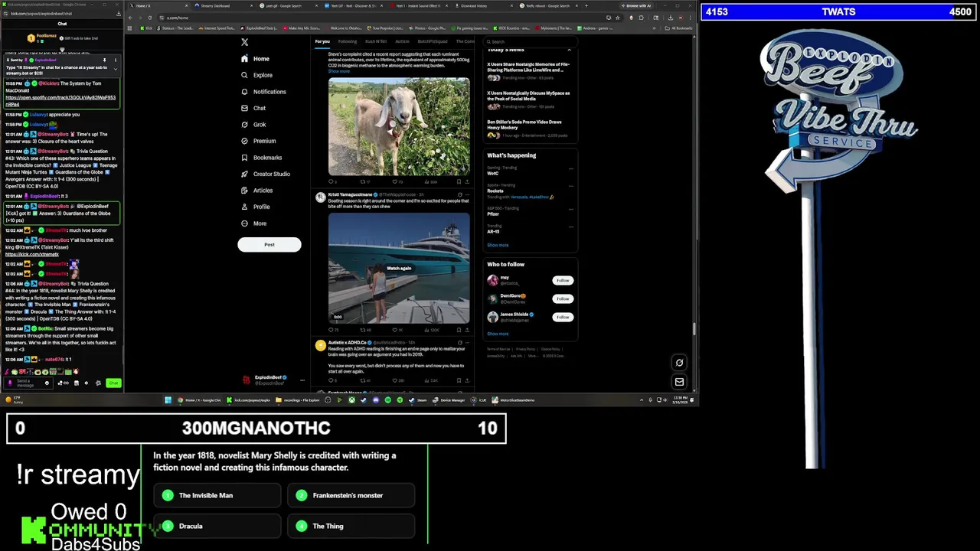Expand goat post text with Show more
Image resolution: width=980 pixels, height=551 pixels.
click(338, 71)
